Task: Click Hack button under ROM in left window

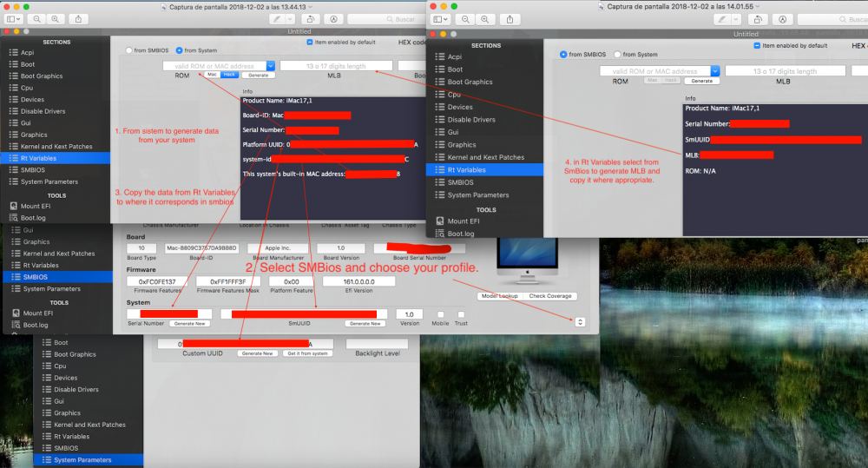Action: pyautogui.click(x=230, y=75)
